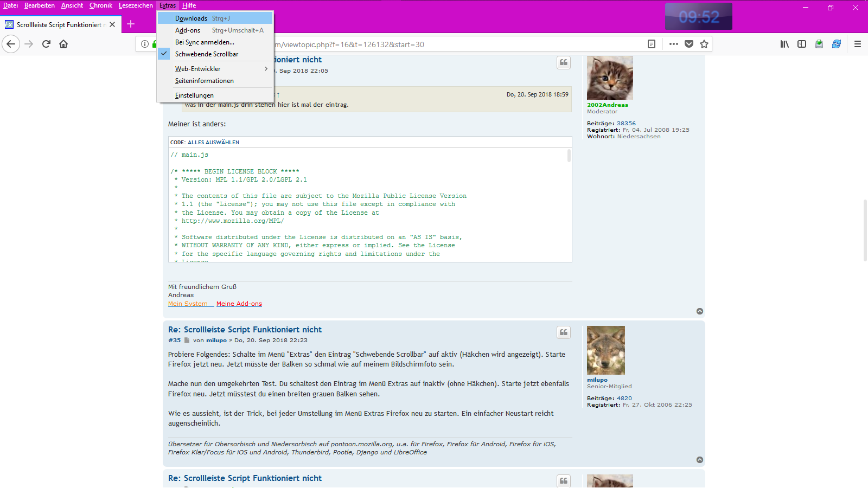Screen dimensions: 868x488
Task: Show the sidebars icon
Action: [802, 44]
